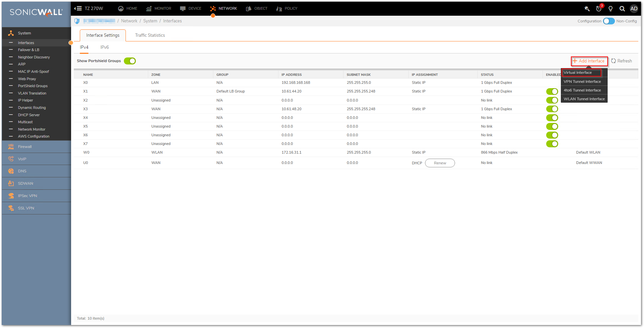This screenshot has width=644, height=328.
Task: Click the shield icon in breadcrumb bar
Action: tap(77, 21)
